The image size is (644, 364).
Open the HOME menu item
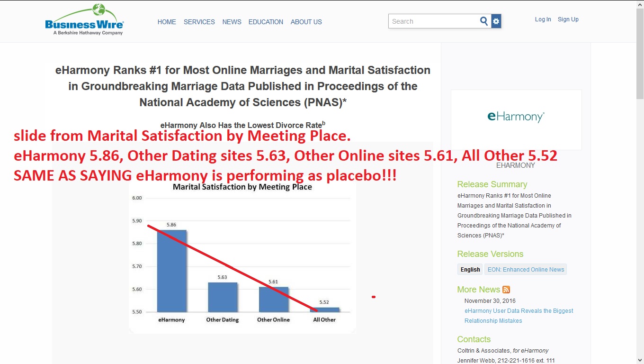(x=167, y=22)
